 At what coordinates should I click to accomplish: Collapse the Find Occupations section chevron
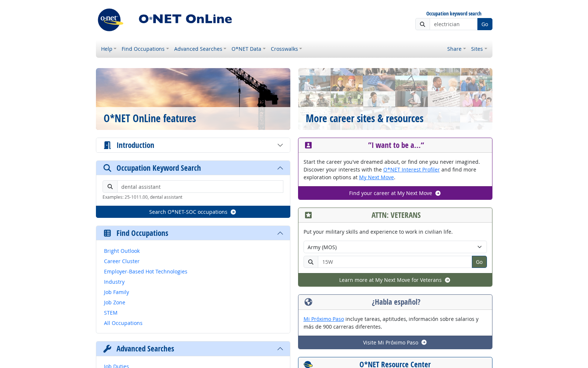click(x=280, y=233)
